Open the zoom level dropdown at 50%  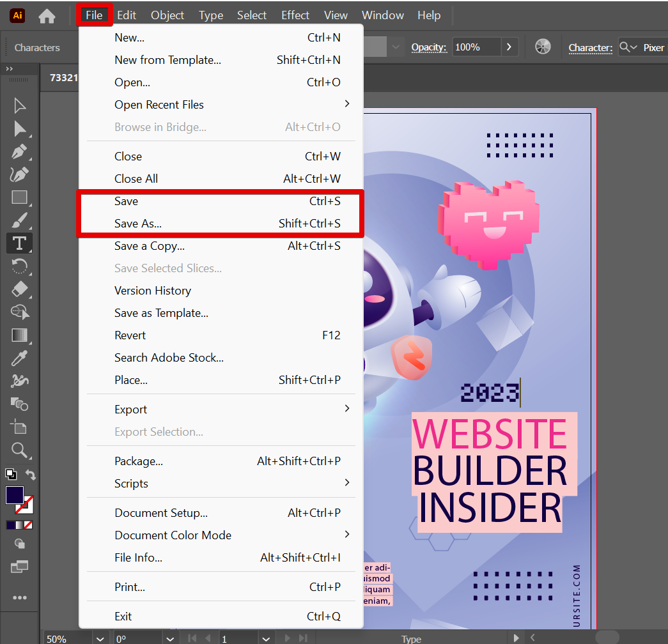pyautogui.click(x=100, y=638)
